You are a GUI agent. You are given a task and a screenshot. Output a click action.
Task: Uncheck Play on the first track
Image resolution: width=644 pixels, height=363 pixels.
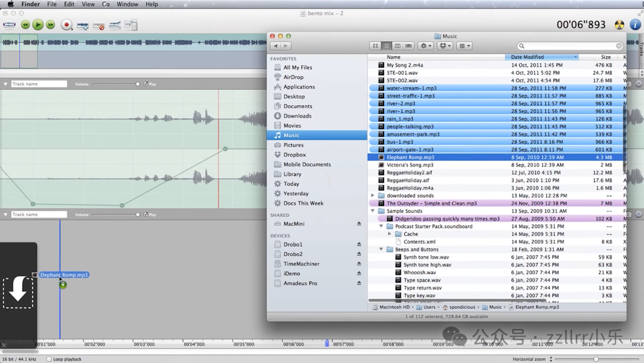[x=145, y=84]
